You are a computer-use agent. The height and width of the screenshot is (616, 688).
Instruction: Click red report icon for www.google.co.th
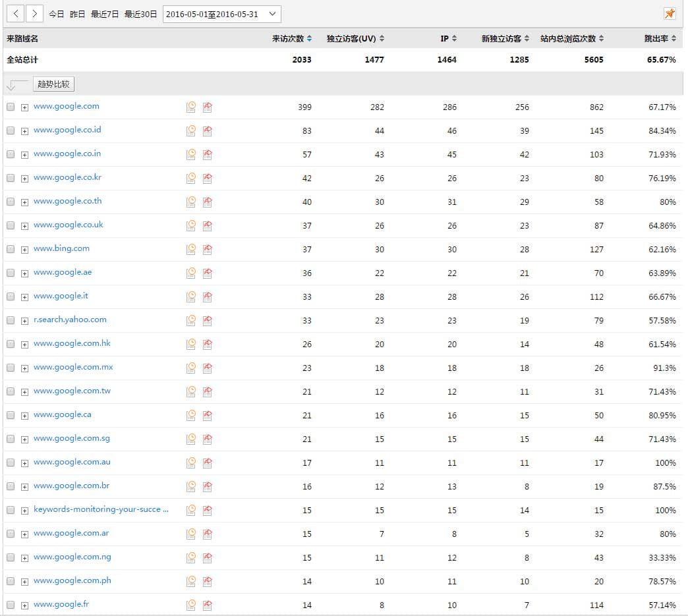coord(208,202)
